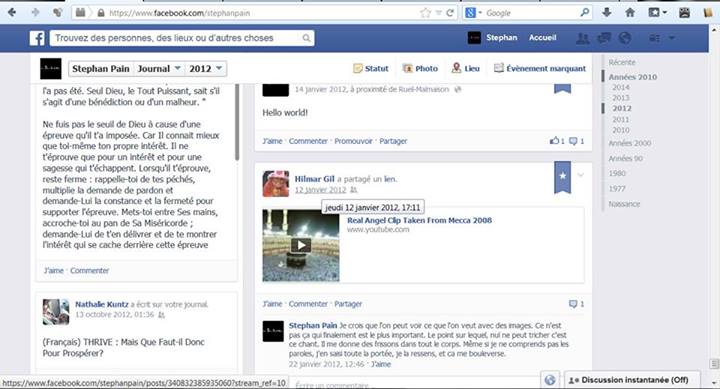The width and height of the screenshot is (720, 389).
Task: Click the Facebook logo icon
Action: (x=37, y=38)
